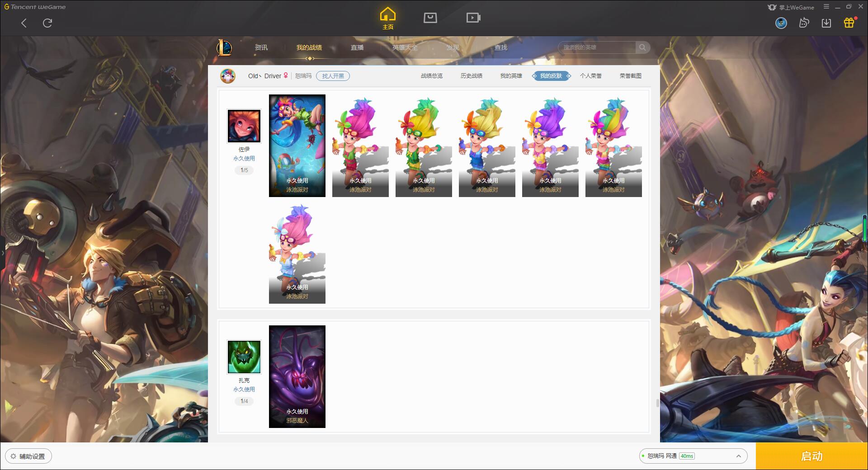The image size is (868, 470).
Task: Open the 个人荣誉 sub-tab
Action: [591, 76]
